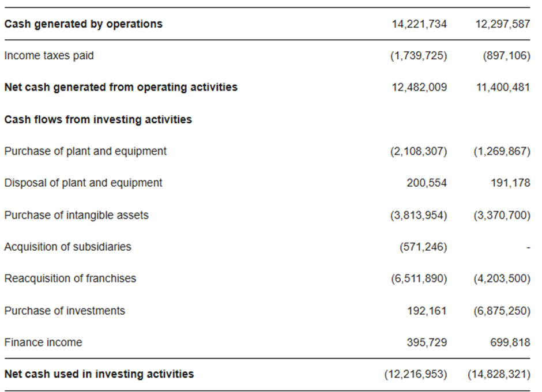Click the 12,297,587 cash generated value
542x392 pixels.
click(503, 24)
